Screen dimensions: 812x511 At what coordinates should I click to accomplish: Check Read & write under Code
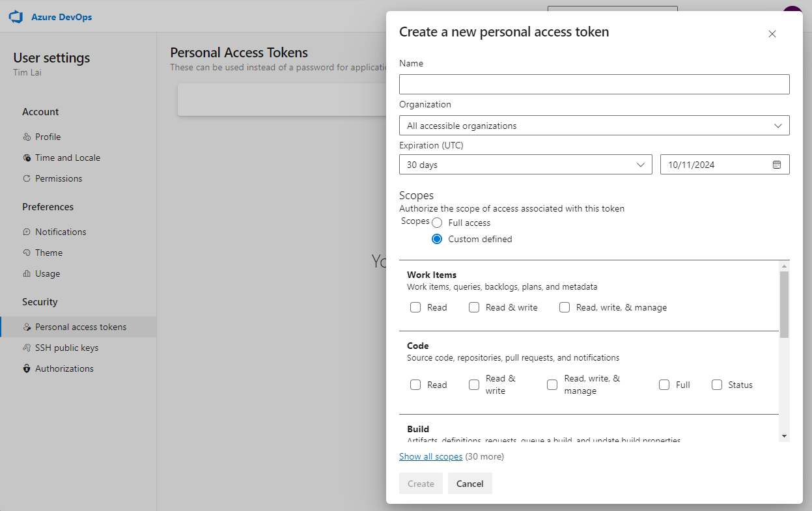[x=474, y=385]
